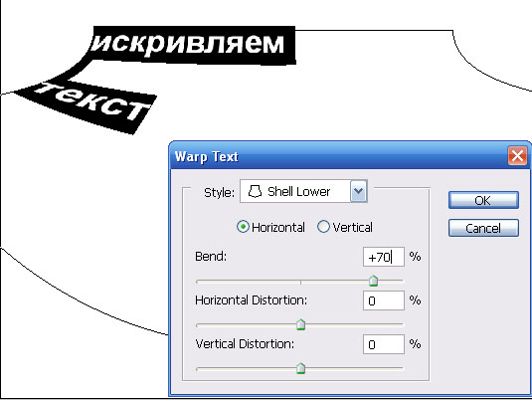
Task: Click the Vertical Distortion label
Action: pyautogui.click(x=245, y=344)
